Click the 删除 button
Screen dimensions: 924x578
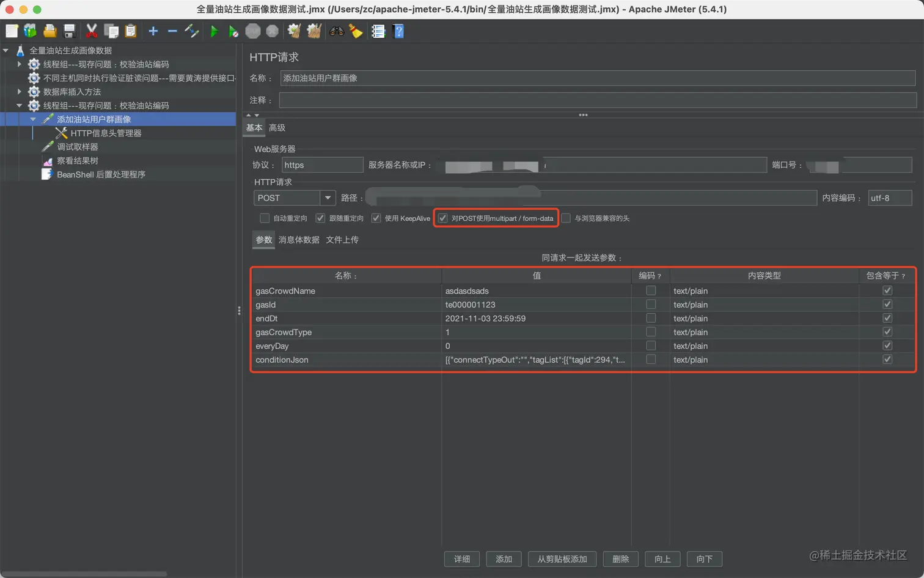pyautogui.click(x=621, y=559)
